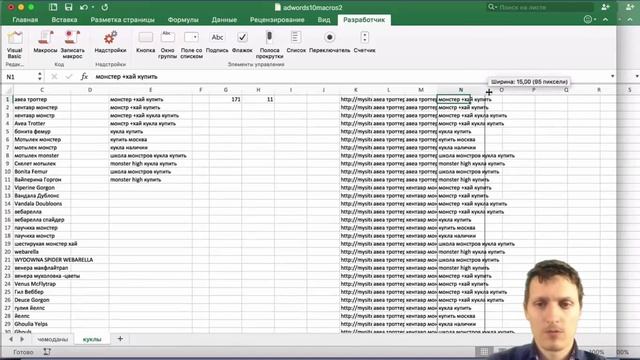640x360 pixels.
Task: Open Надстройки add-ins
Action: [110, 42]
